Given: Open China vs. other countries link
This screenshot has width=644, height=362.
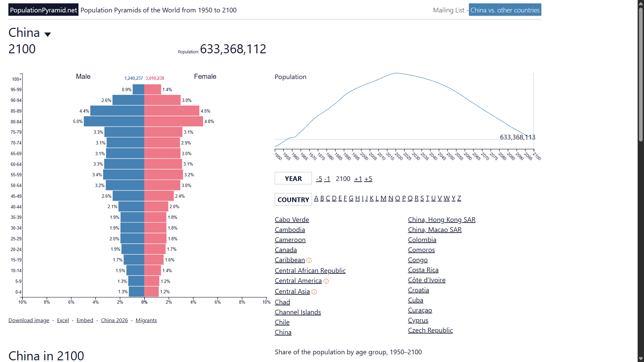Looking at the screenshot, I should [505, 10].
